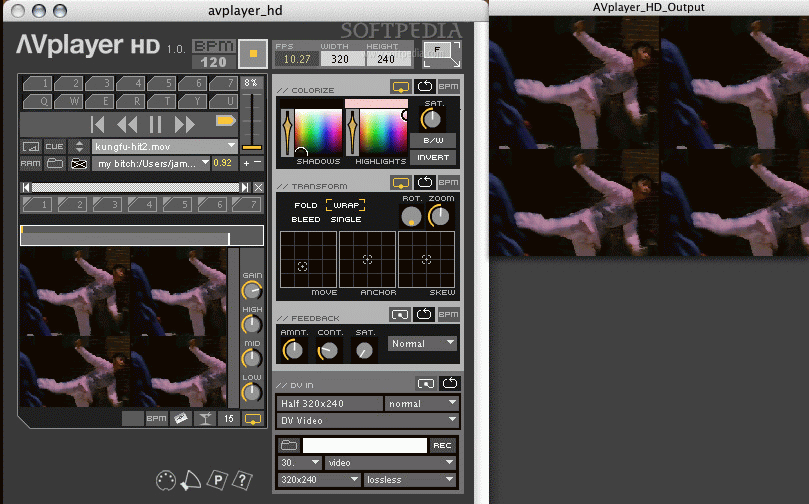The image size is (809, 504).
Task: Select clip slot U
Action: 224,101
